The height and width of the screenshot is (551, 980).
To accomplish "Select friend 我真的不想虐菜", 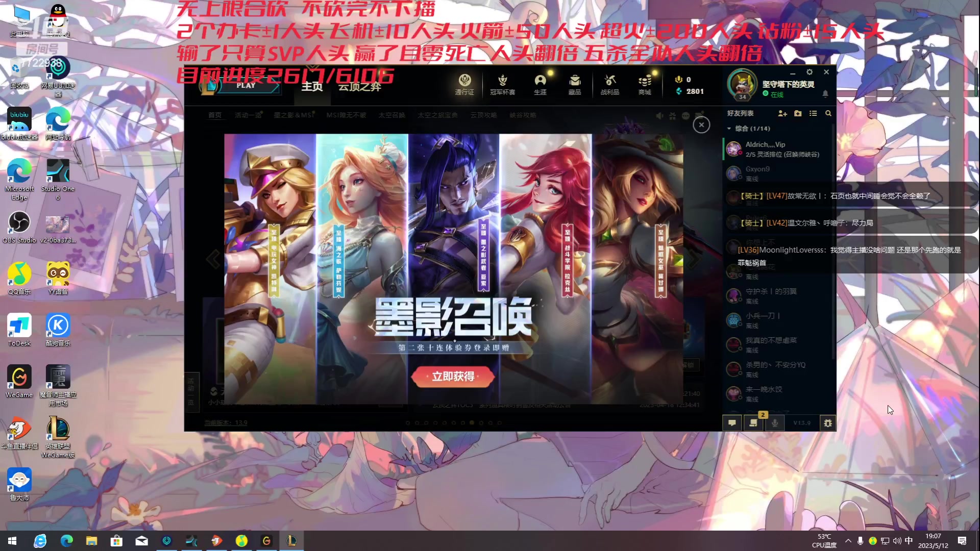I will [779, 345].
